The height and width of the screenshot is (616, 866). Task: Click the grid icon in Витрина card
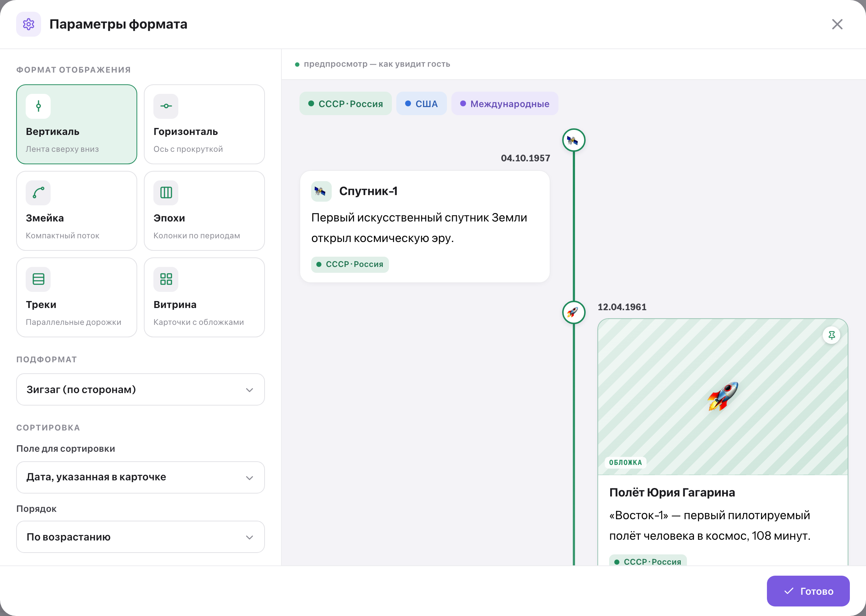point(166,279)
